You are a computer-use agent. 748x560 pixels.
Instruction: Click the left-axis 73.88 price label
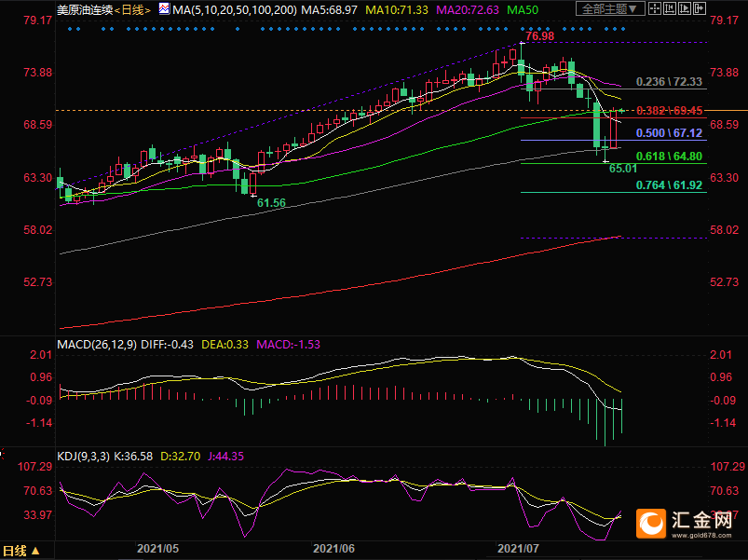coord(37,73)
